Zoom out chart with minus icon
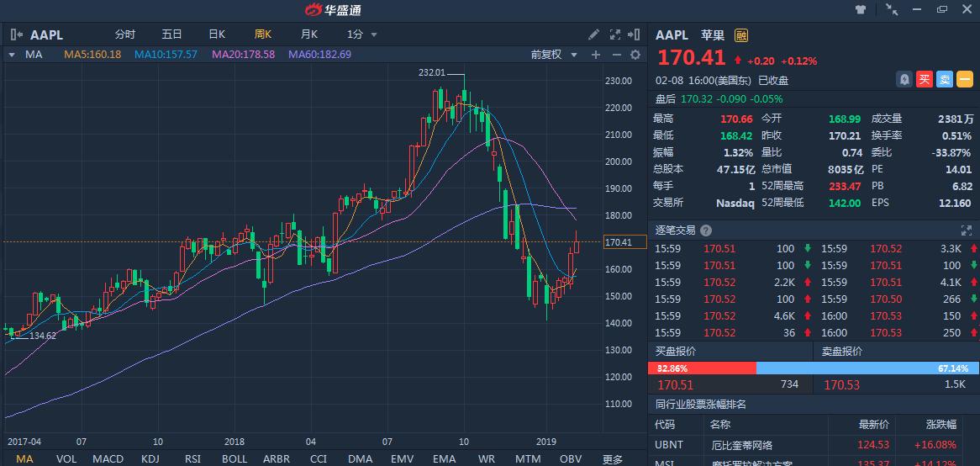Screen dimensions: 980x466 coord(615,55)
